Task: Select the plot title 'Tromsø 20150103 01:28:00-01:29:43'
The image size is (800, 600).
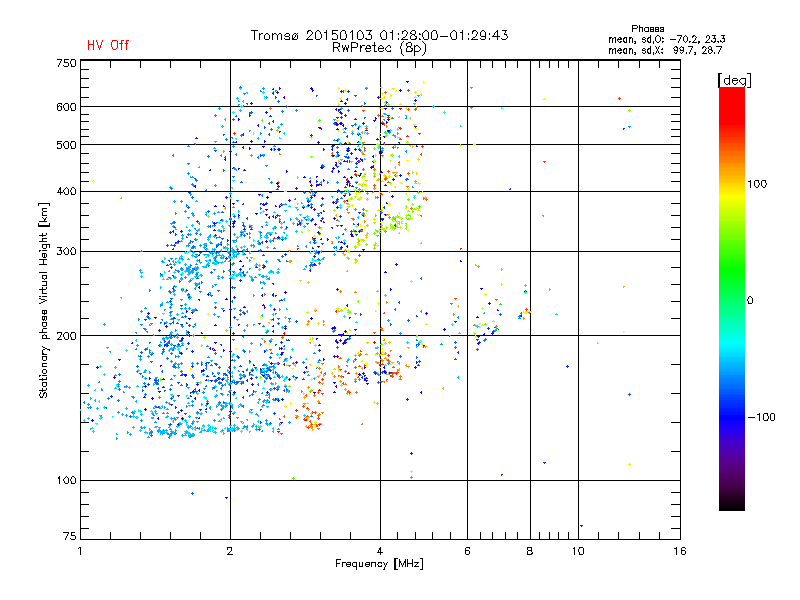Action: coord(379,35)
